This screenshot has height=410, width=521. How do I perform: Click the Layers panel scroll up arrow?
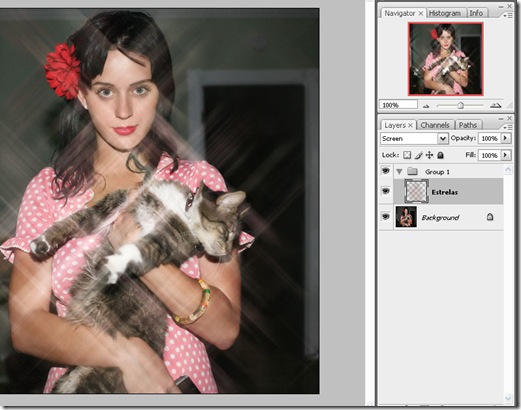pyautogui.click(x=508, y=170)
